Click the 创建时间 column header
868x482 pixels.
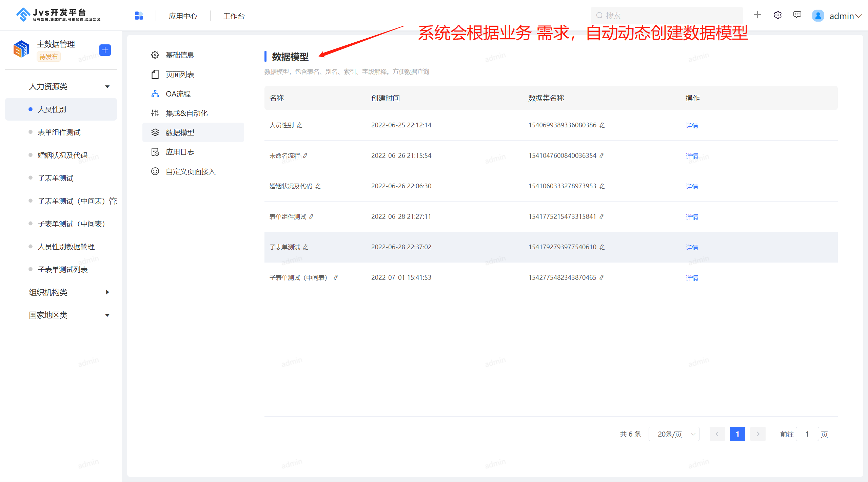386,98
